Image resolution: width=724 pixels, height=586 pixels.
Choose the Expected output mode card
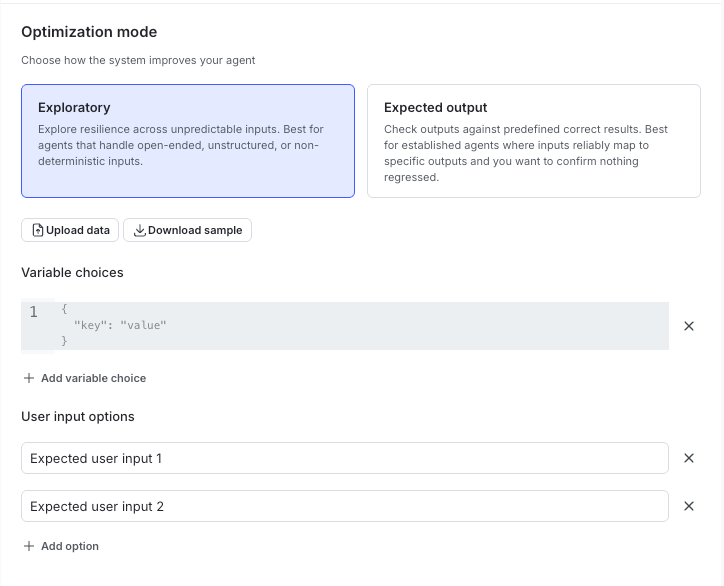point(534,141)
